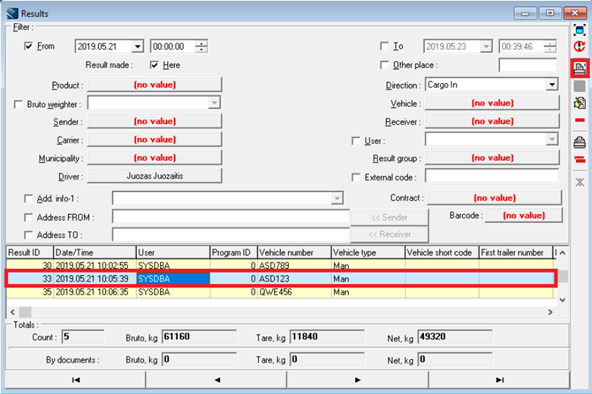Image resolution: width=592 pixels, height=394 pixels.
Task: Choose a Receiver value button
Action: point(492,121)
